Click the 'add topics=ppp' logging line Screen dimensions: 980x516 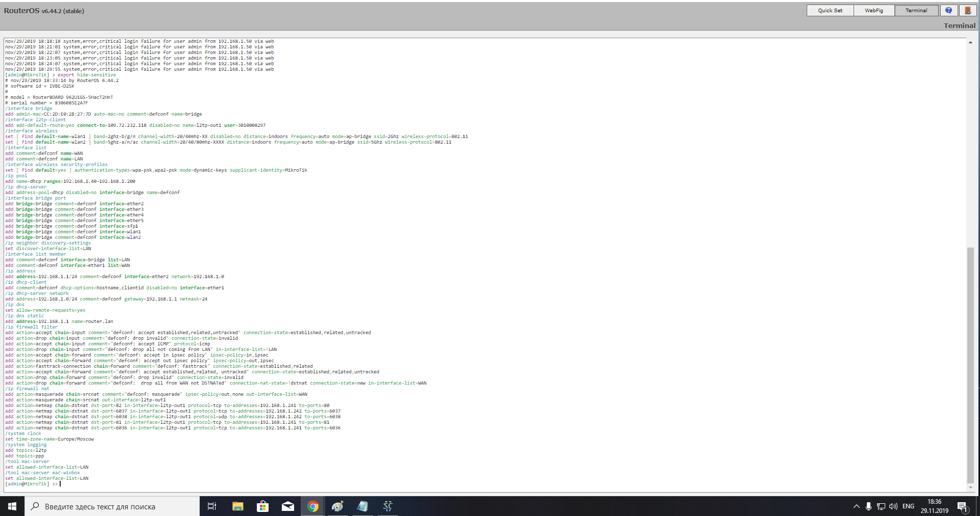point(24,456)
